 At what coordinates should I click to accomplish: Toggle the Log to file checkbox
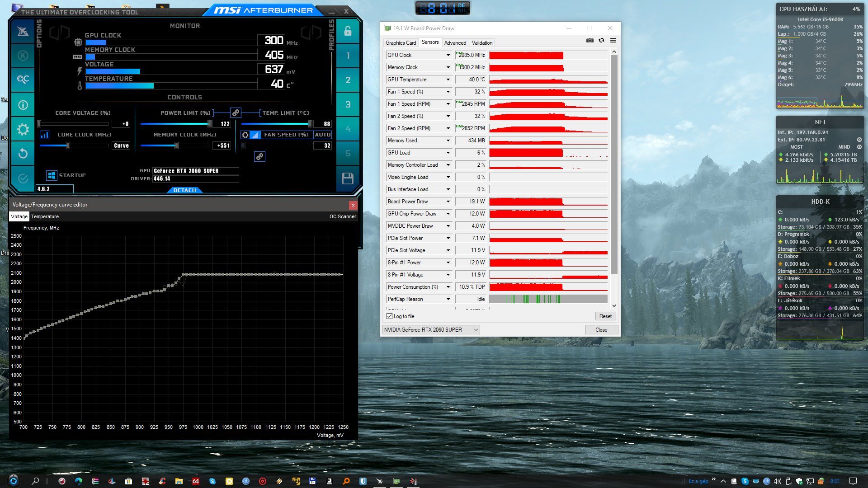point(389,316)
